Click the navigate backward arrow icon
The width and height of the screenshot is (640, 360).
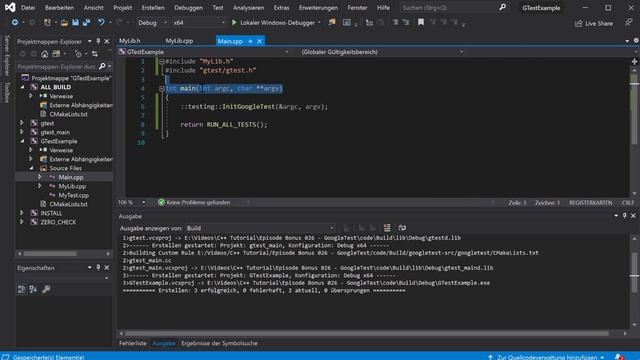(15, 22)
